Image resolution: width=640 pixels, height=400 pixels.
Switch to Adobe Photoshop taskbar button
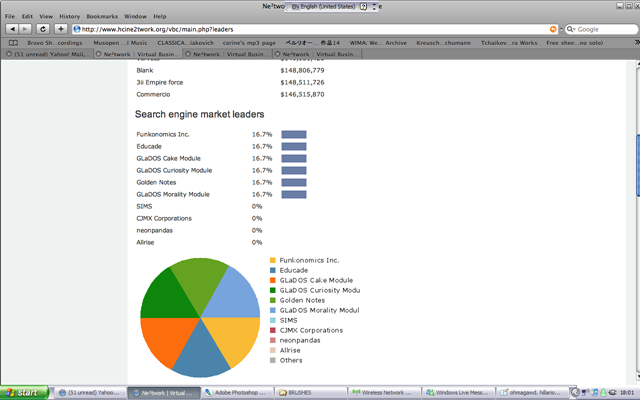[237, 393]
